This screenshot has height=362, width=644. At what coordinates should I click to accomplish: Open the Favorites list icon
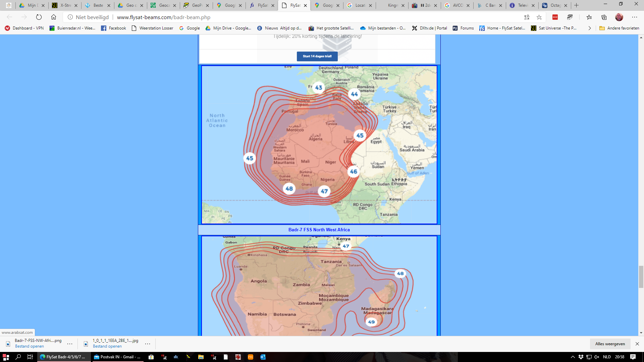click(x=589, y=17)
